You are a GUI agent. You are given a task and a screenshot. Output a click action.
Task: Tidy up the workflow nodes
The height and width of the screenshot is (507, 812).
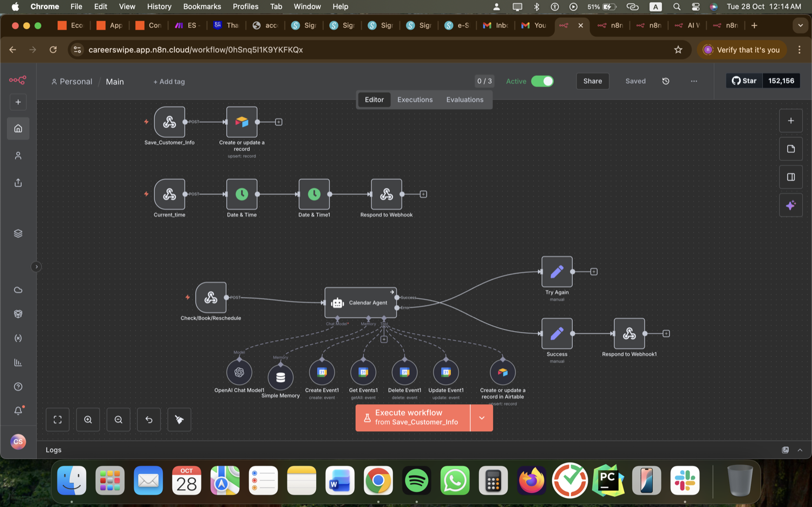coord(179,419)
